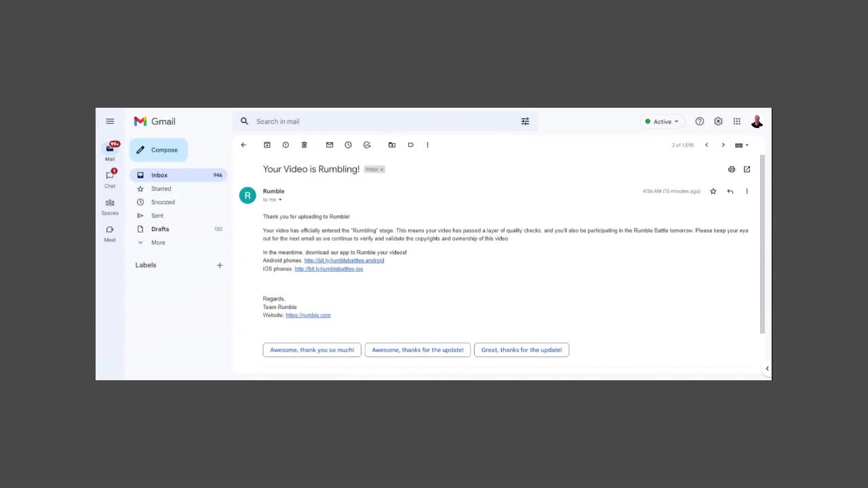Click the email vertical scrollbar
This screenshot has height=488, width=868.
tap(762, 244)
